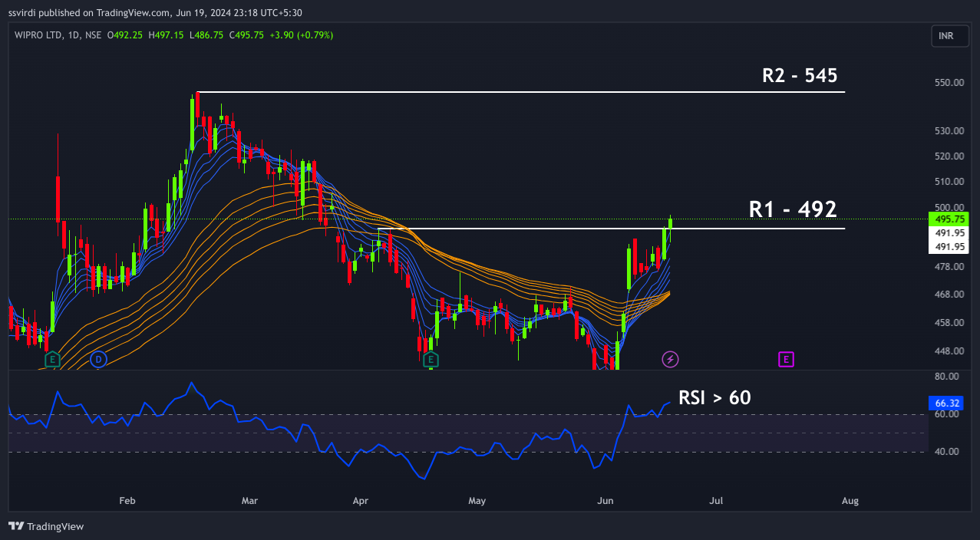Click the 468.00 price axis label
This screenshot has height=540, width=980.
pyautogui.click(x=948, y=295)
